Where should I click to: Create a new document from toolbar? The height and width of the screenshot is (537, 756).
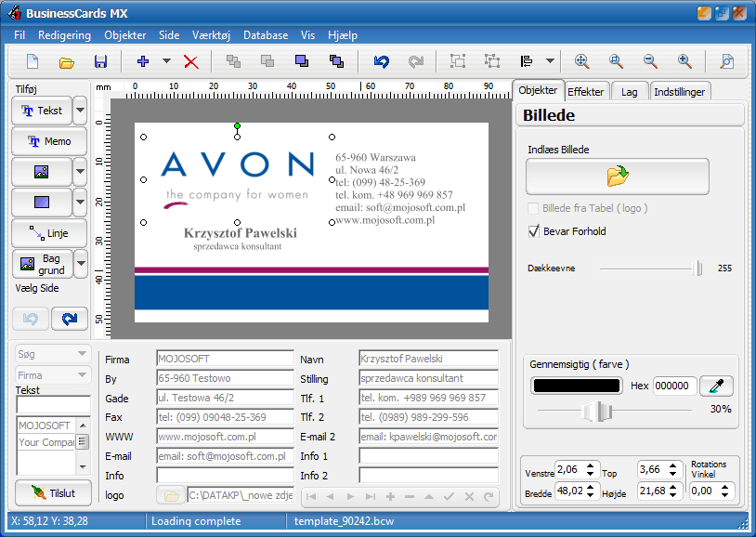(33, 61)
